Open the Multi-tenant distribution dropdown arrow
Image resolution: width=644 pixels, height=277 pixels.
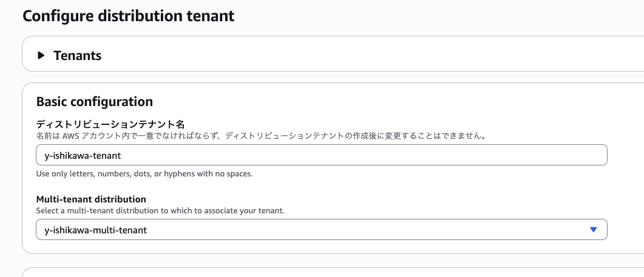click(593, 230)
